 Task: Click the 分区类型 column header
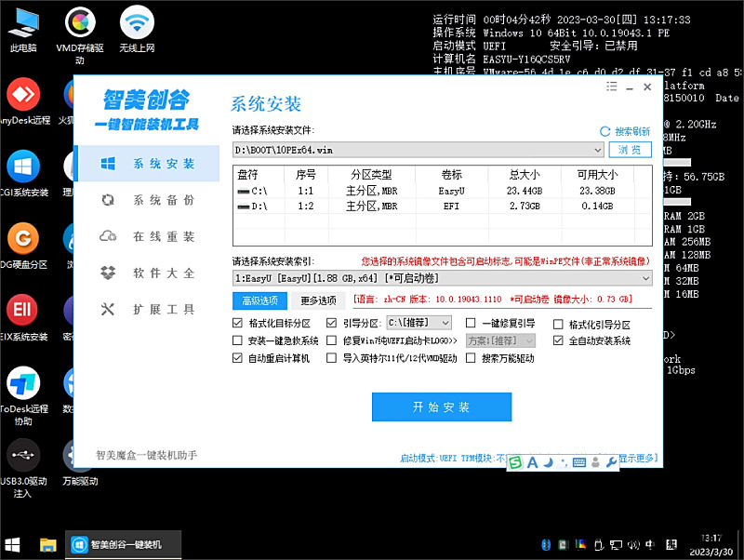tap(371, 175)
